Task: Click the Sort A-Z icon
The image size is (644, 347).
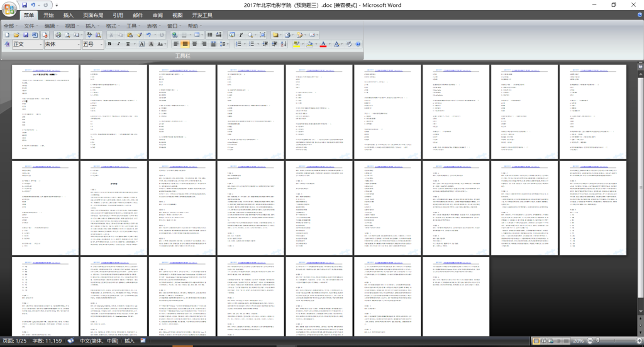Action: (x=283, y=45)
